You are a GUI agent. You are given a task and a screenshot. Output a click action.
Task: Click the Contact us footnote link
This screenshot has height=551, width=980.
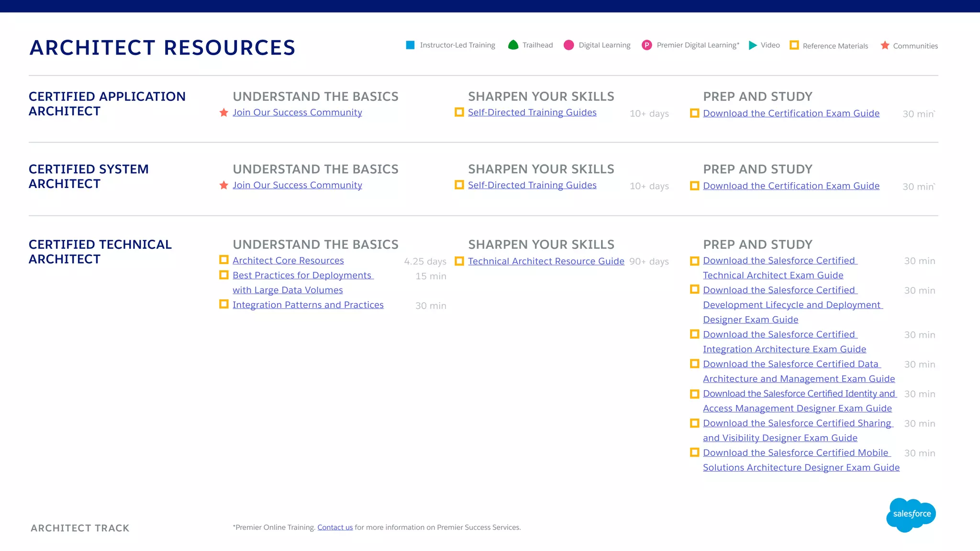coord(335,527)
